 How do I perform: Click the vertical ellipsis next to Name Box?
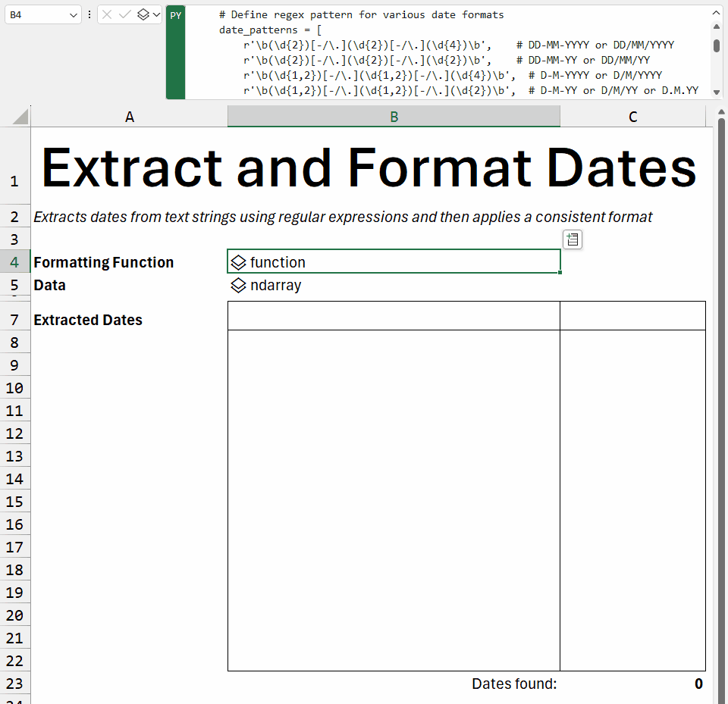click(x=89, y=14)
